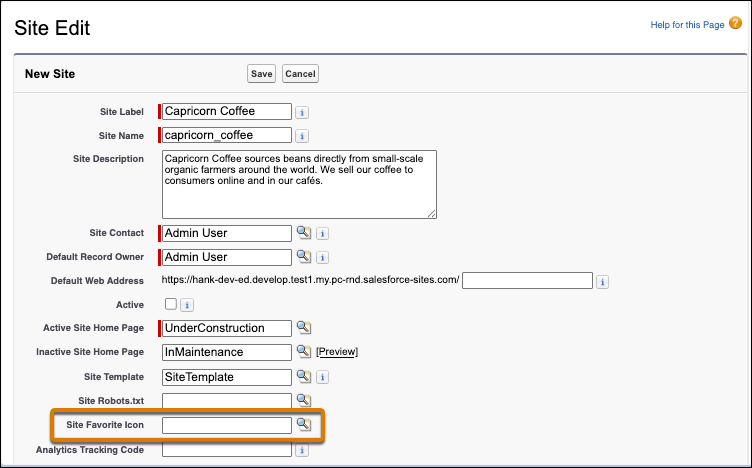Focus the Default Web Address path field
Viewport: 752px width, 468px height.
click(x=527, y=281)
